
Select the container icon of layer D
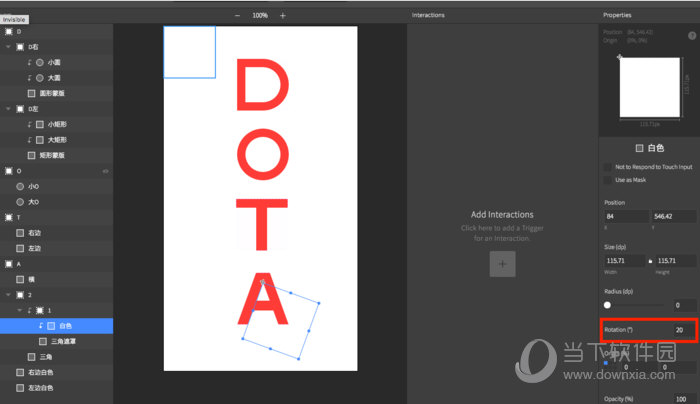9,32
